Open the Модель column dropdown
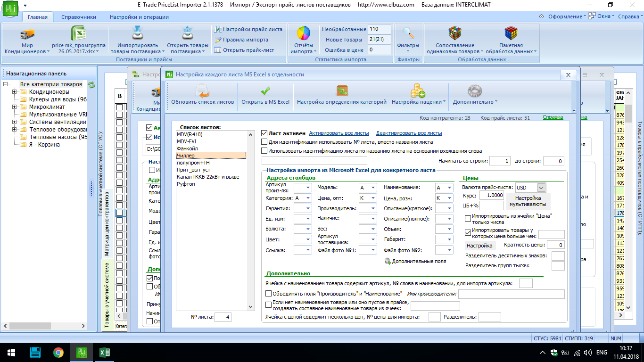 (373, 188)
